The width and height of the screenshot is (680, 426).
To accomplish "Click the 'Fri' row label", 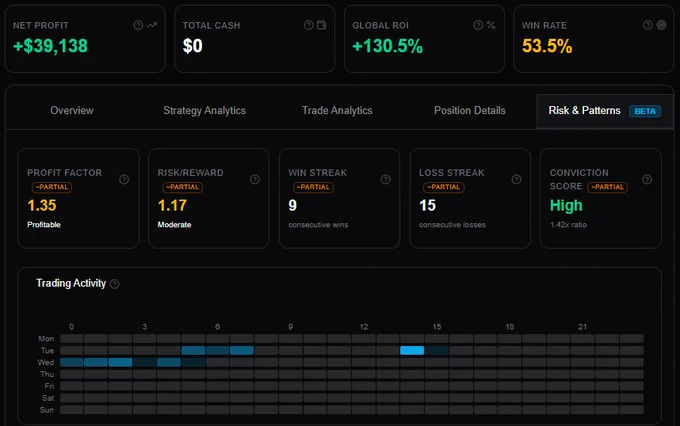I will (x=49, y=386).
